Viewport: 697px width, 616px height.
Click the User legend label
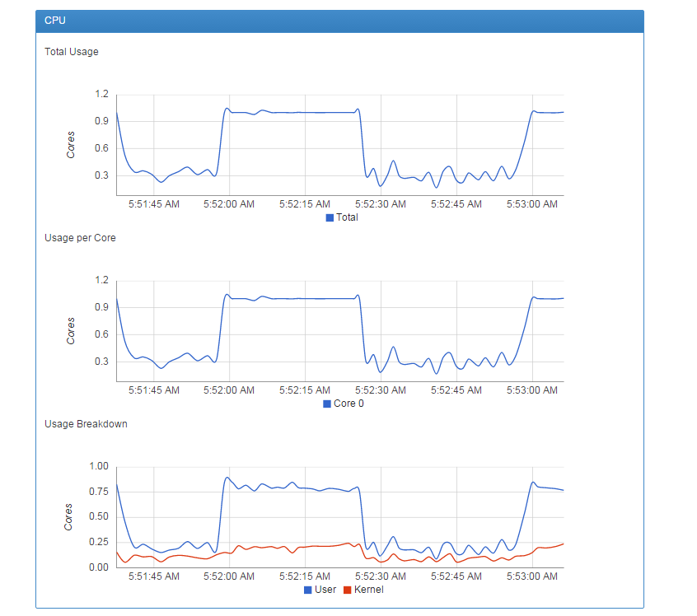325,590
